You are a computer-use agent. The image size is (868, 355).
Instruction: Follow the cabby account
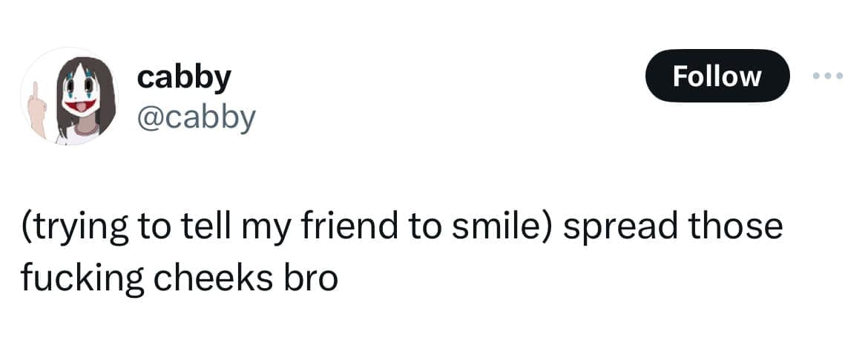point(717,75)
